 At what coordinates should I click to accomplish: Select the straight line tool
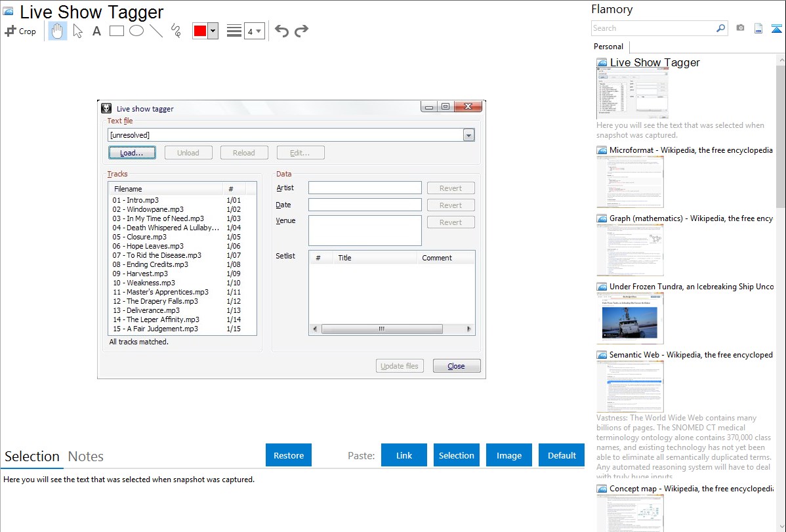coord(156,31)
